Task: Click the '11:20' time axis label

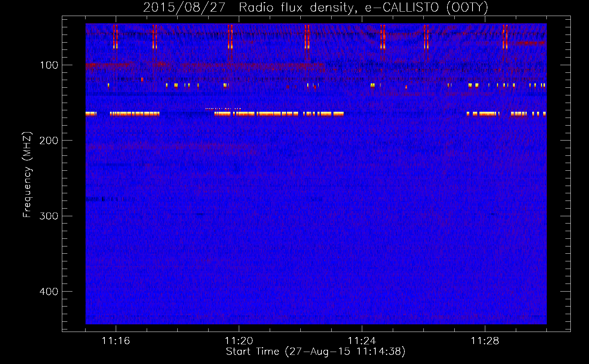Action: tap(239, 341)
